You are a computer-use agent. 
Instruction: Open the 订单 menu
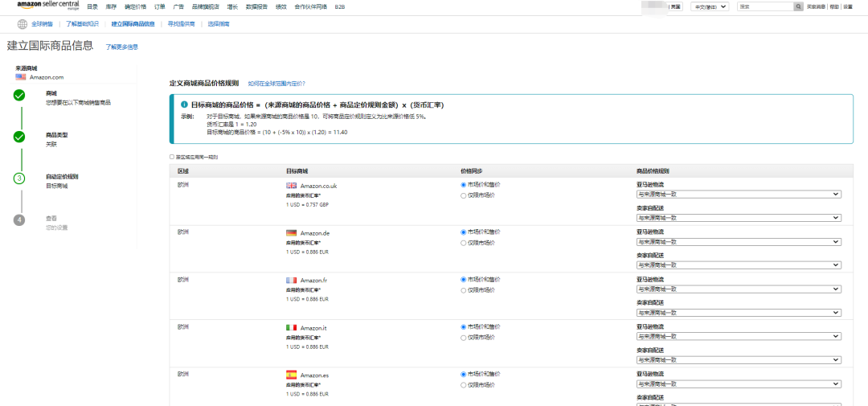[x=159, y=6]
